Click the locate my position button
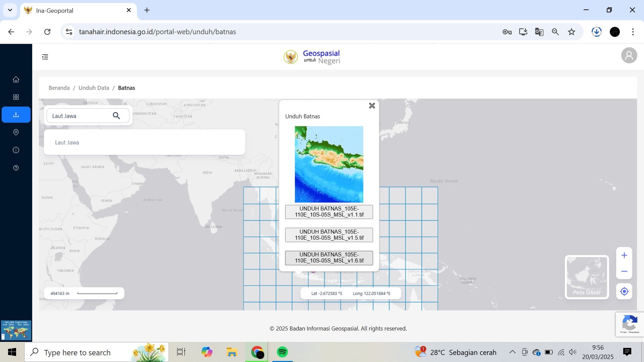644x362 pixels. (x=624, y=291)
